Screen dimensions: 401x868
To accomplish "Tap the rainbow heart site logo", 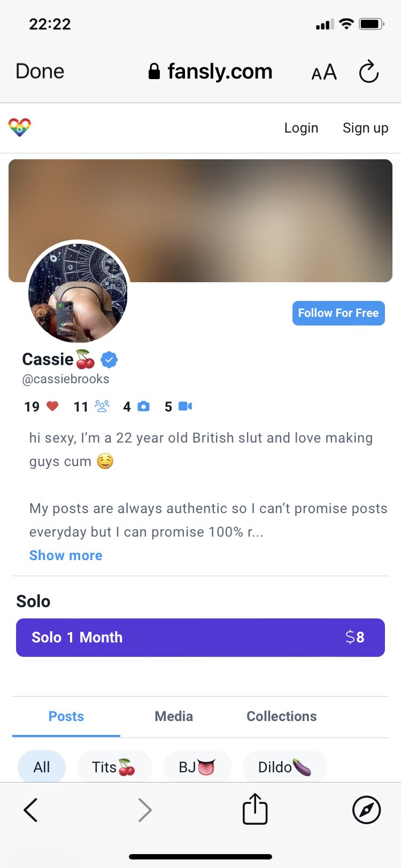I will (x=20, y=128).
